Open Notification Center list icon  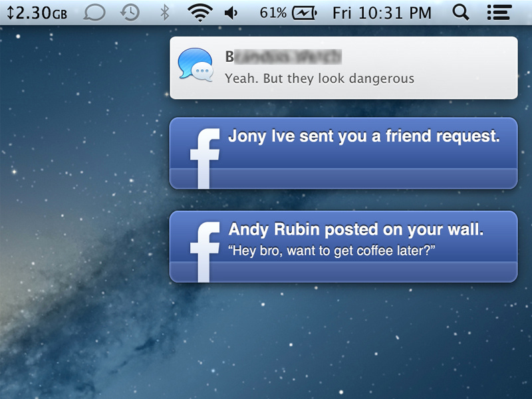499,13
